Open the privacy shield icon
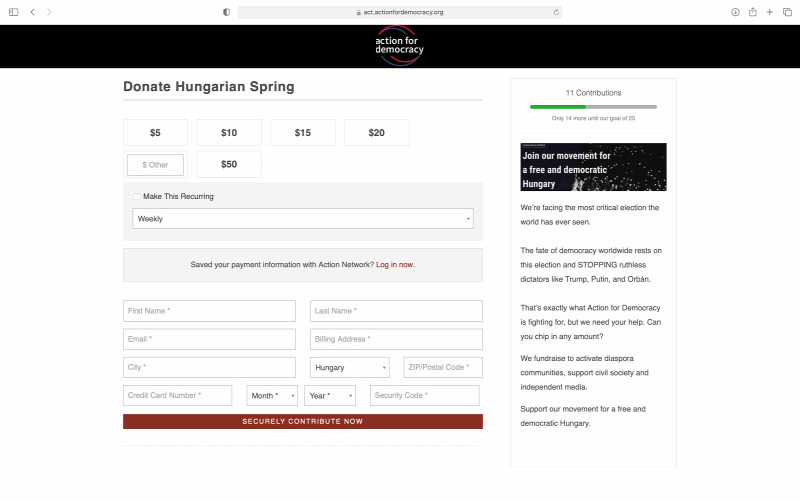 227,12
